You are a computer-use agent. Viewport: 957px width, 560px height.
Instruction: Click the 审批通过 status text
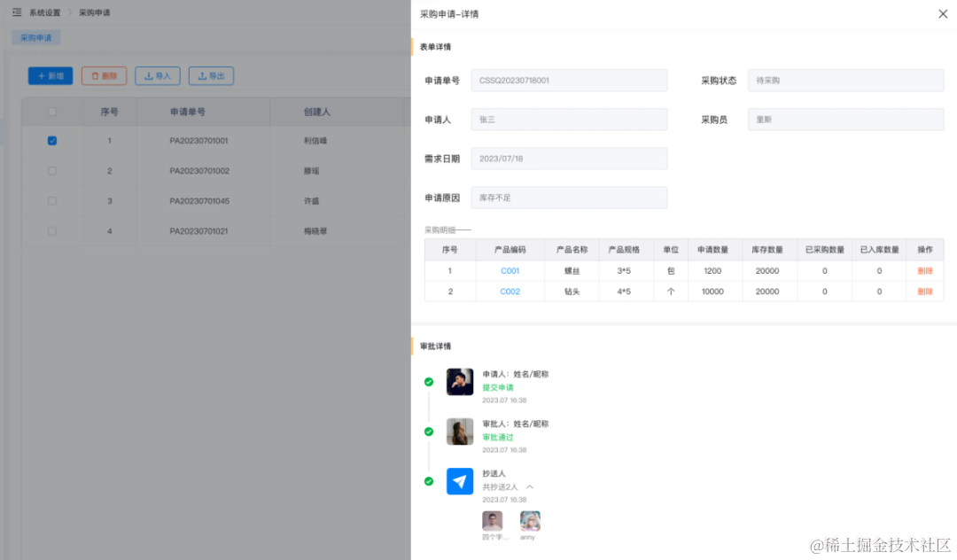(498, 438)
